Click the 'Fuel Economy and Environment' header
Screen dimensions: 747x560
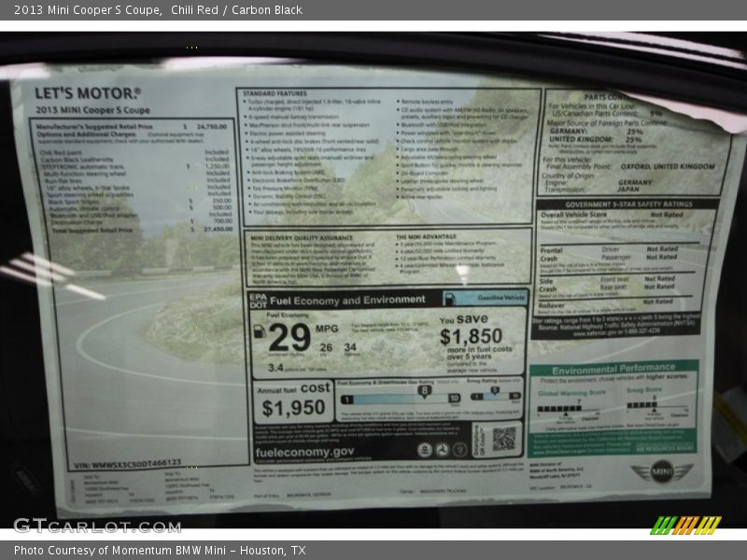pos(347,300)
